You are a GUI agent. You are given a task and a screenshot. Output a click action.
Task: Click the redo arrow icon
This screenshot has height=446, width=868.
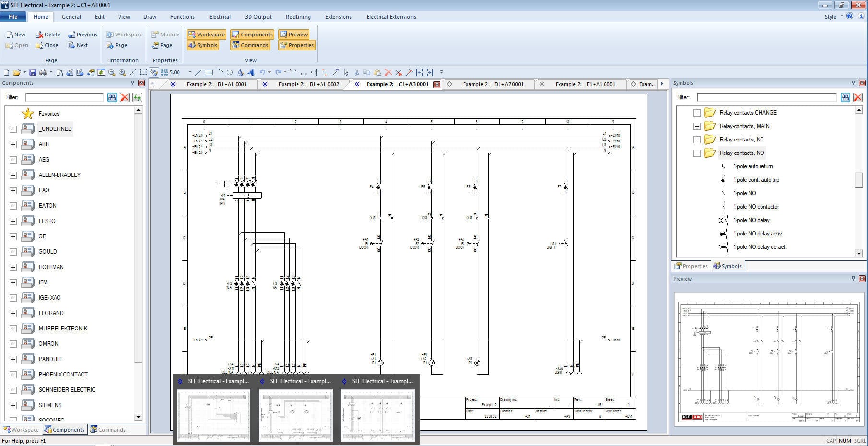[x=278, y=72]
